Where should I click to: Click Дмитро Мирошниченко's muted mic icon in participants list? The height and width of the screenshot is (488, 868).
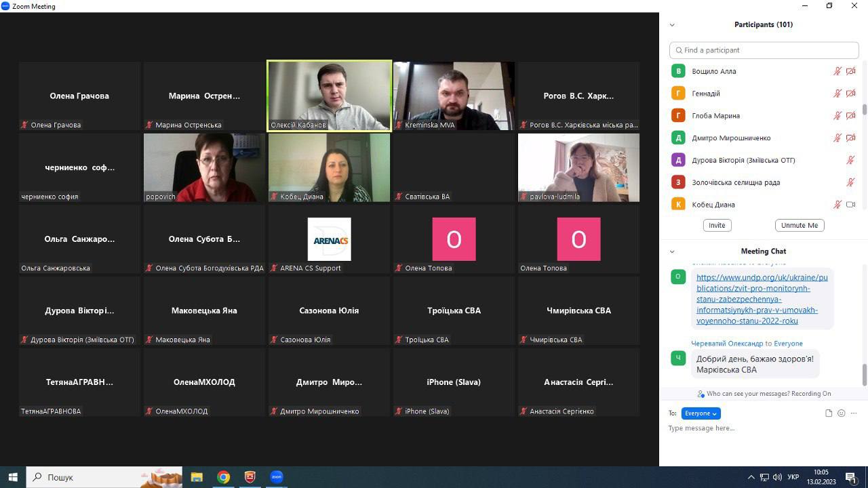pos(837,138)
